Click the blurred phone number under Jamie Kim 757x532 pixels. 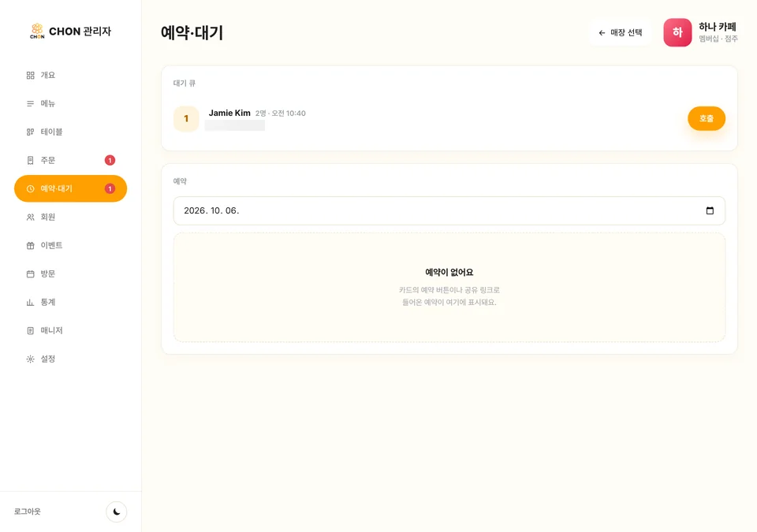click(x=235, y=125)
